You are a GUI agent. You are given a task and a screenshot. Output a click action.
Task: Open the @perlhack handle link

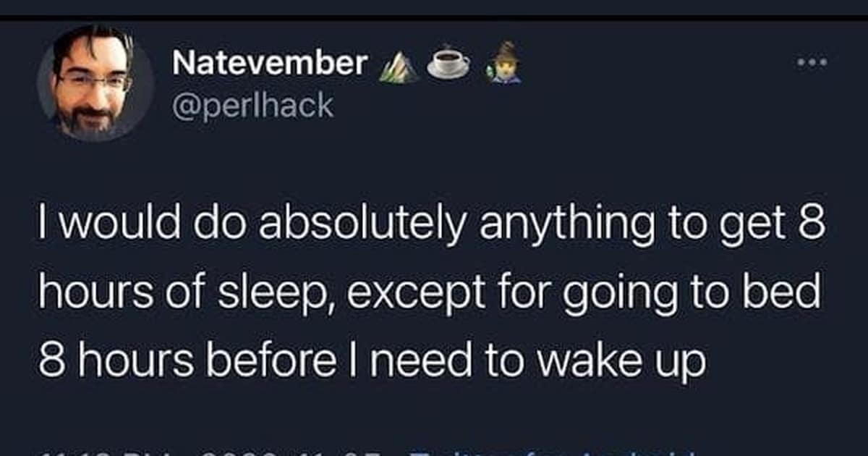click(x=253, y=106)
